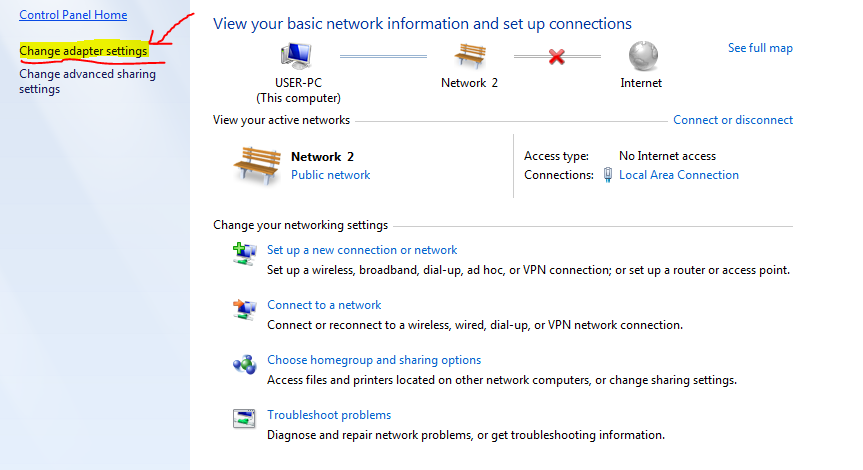Screen dimensions: 863x470
Task: Open Local Area Connection status
Action: (x=679, y=175)
